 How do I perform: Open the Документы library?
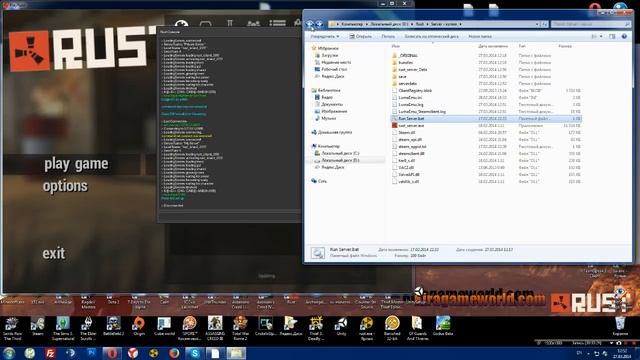point(333,104)
